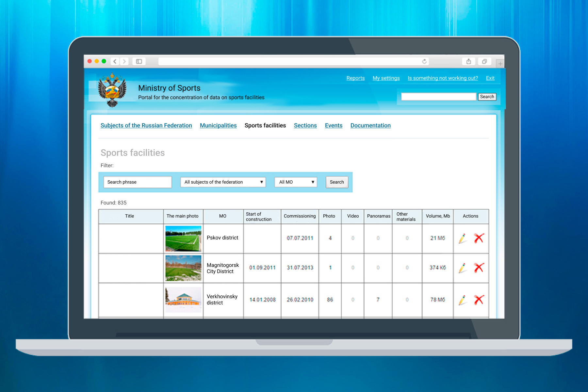Open Subjects of the Russian Federation tab

point(146,125)
